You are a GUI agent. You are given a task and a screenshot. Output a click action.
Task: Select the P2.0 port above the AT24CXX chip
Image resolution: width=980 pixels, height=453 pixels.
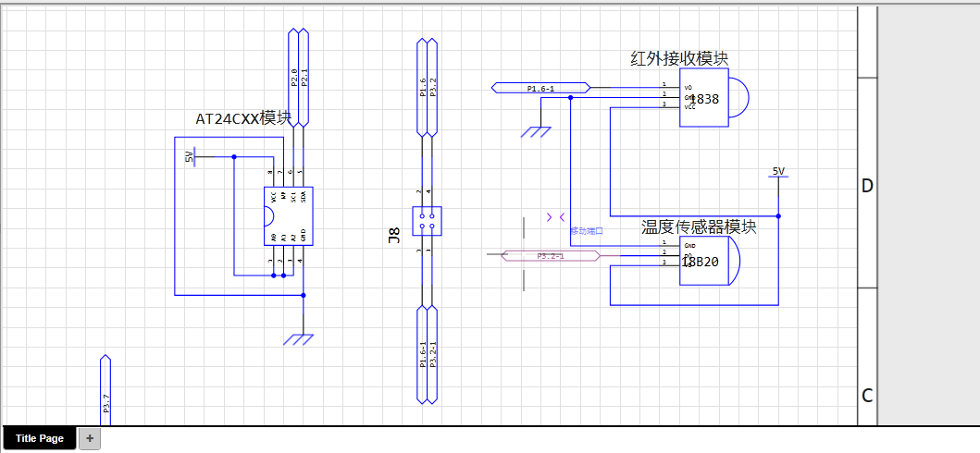(x=293, y=77)
